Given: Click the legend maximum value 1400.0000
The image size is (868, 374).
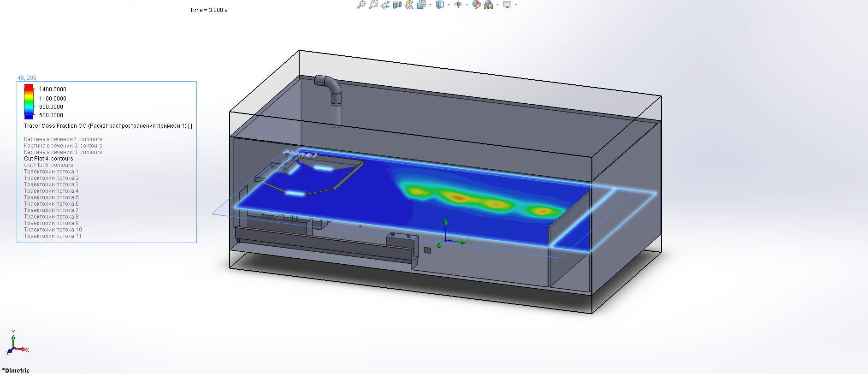Looking at the screenshot, I should tap(53, 89).
